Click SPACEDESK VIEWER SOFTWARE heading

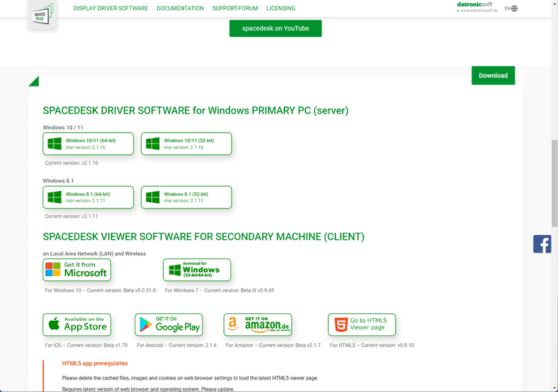(x=204, y=236)
